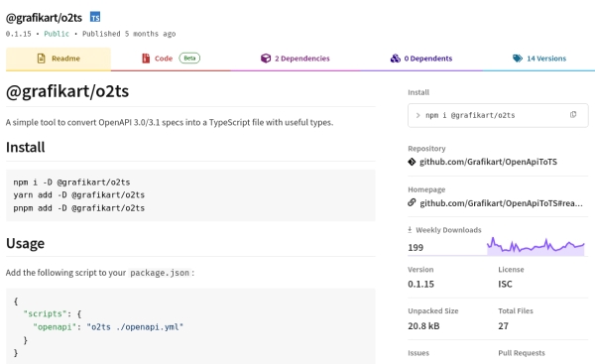Click version value 0.1.15 in sidebar
Viewport: 595px width, 364px height.
pos(420,284)
